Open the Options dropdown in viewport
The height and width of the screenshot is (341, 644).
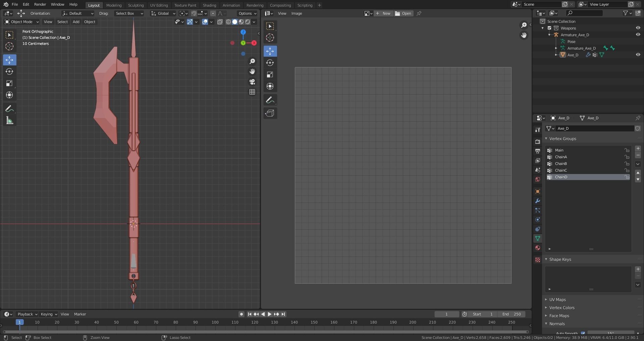[247, 13]
